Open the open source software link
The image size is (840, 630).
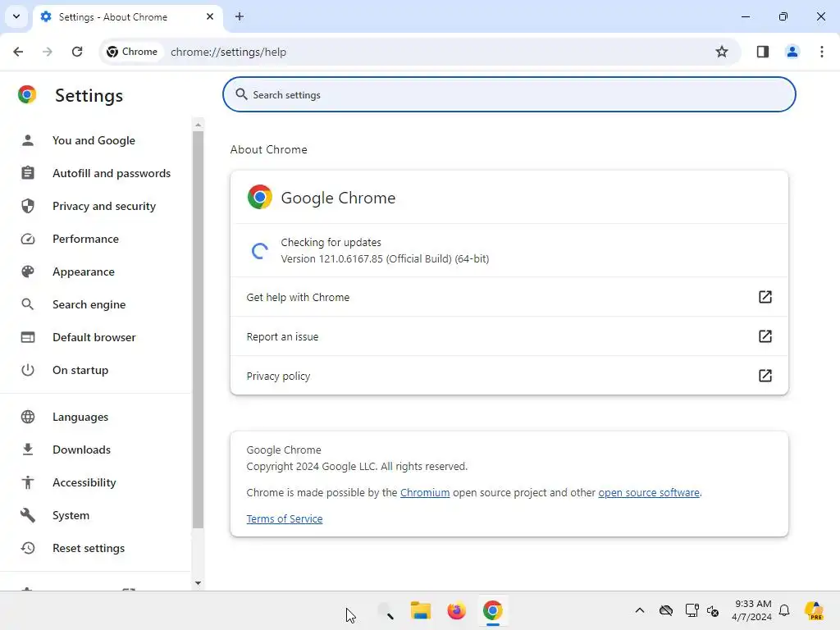click(x=649, y=492)
